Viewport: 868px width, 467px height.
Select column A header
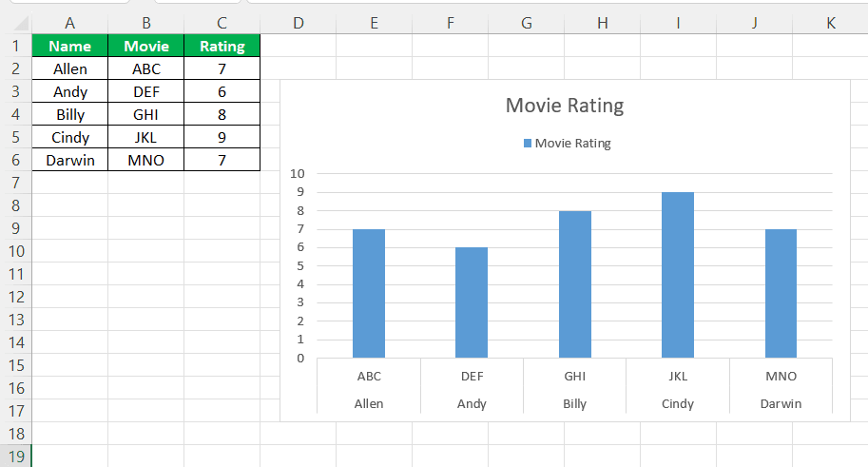tap(69, 23)
